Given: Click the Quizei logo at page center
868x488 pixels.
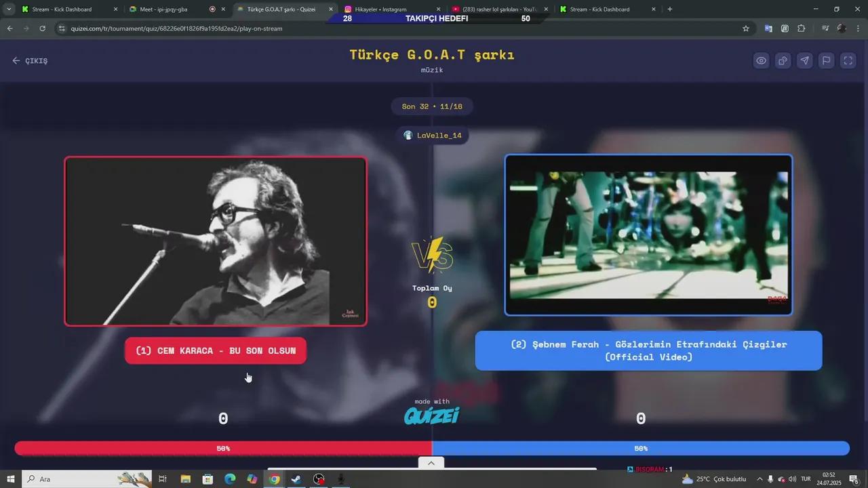Looking at the screenshot, I should [432, 415].
